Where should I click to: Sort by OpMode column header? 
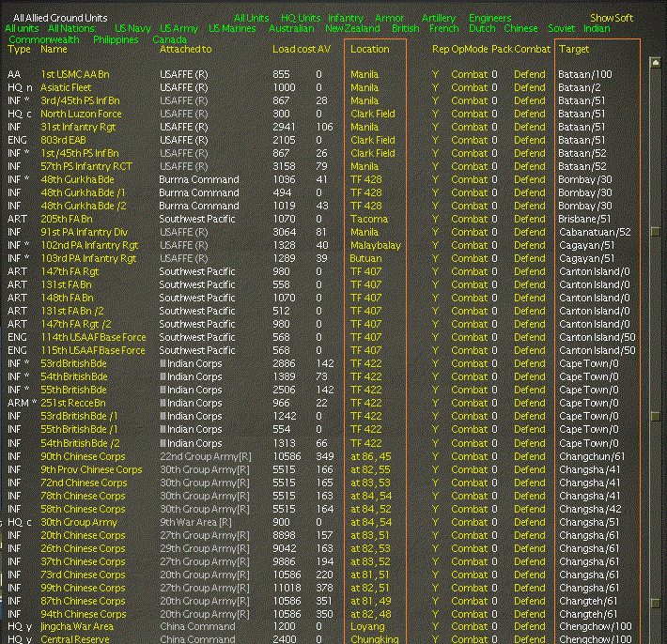(x=470, y=50)
